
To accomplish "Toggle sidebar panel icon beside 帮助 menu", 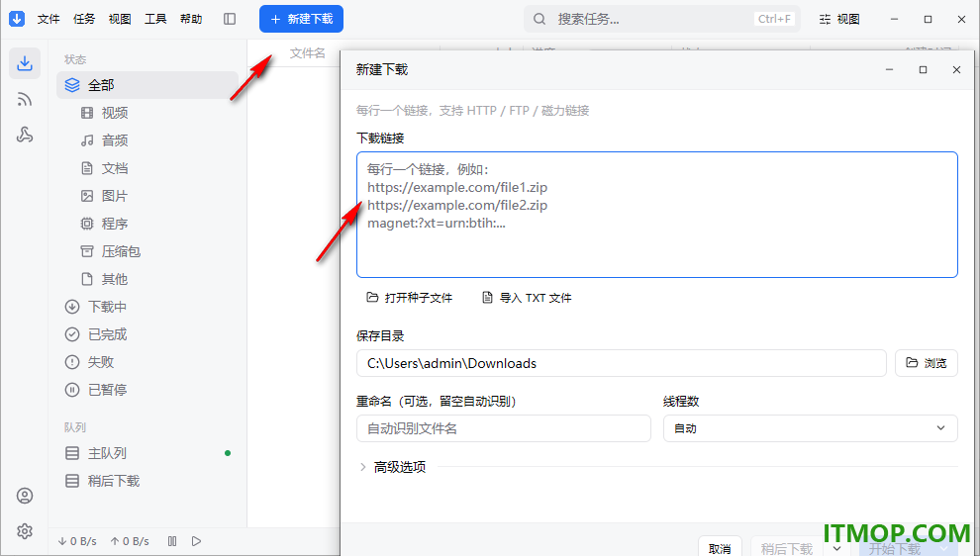I will (230, 20).
